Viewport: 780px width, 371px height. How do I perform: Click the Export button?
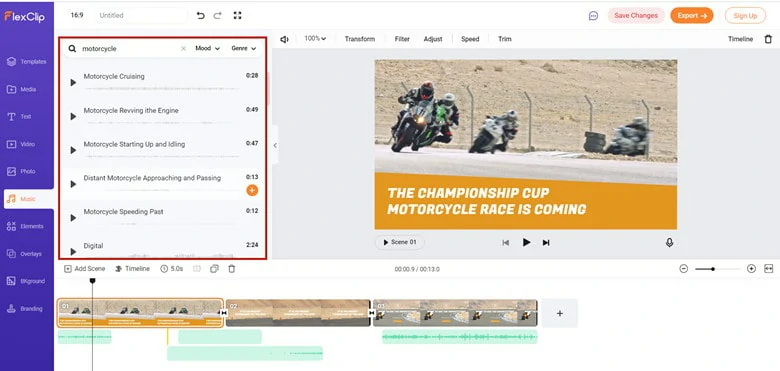[691, 15]
